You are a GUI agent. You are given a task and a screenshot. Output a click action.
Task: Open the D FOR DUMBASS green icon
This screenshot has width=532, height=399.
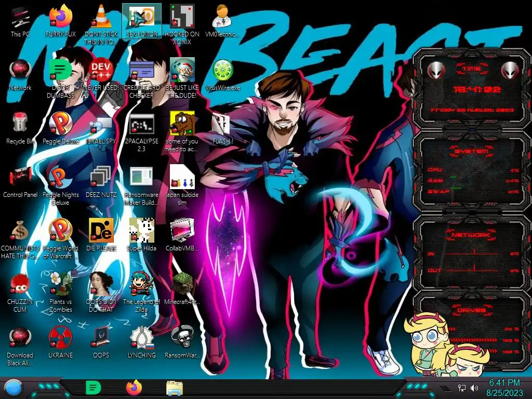pos(60,79)
